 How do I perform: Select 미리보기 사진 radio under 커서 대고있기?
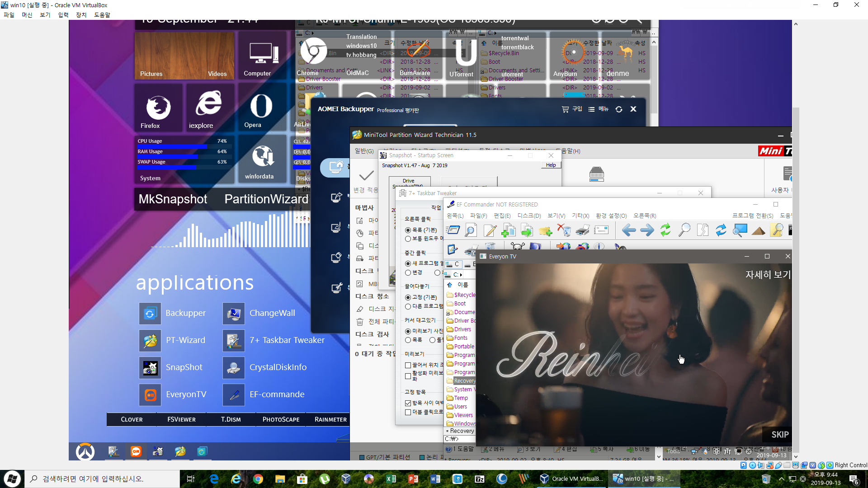(x=424, y=331)
